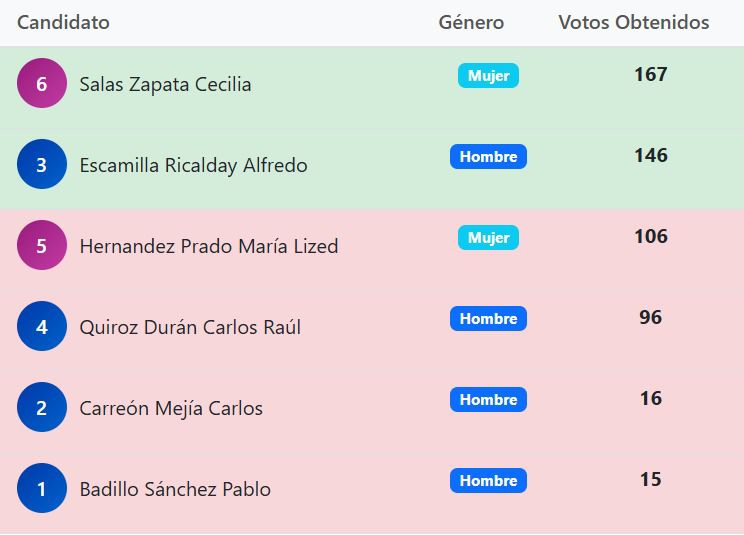This screenshot has width=744, height=535.
Task: Select candidate name Quiroz Durán Carlos Raúl
Action: point(190,328)
